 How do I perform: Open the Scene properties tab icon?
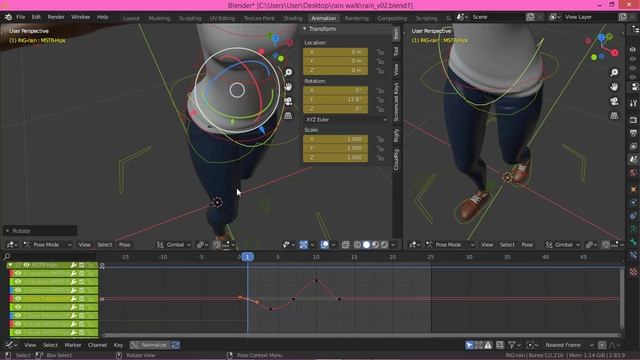[633, 159]
